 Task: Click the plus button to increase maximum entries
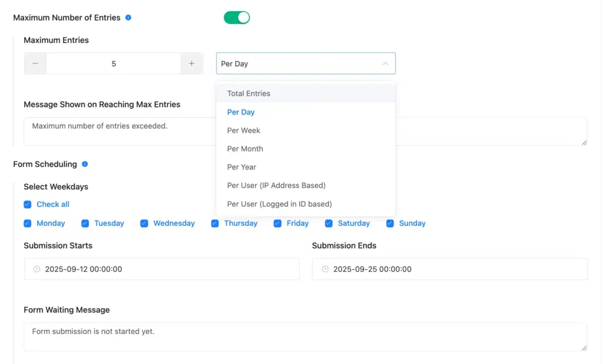coord(192,64)
